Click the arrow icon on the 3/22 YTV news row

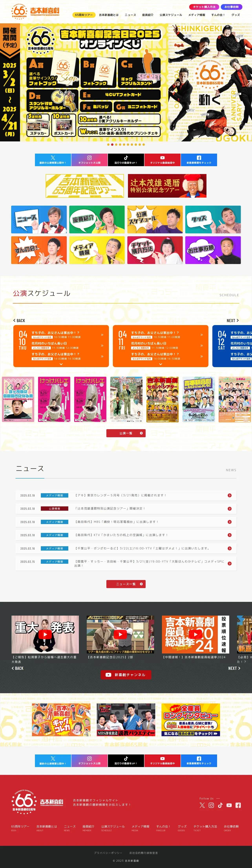click(229, 548)
